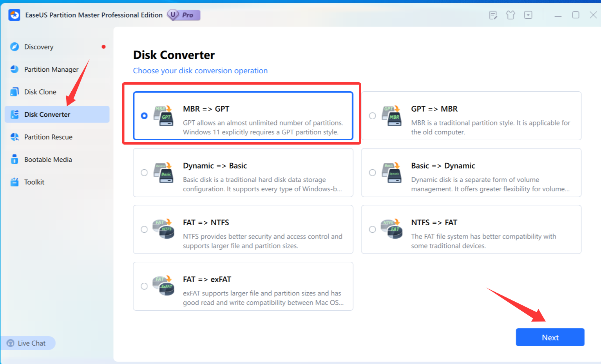The image size is (601, 364).
Task: Click the FAT to NTFS disk icon
Action: pyautogui.click(x=163, y=229)
